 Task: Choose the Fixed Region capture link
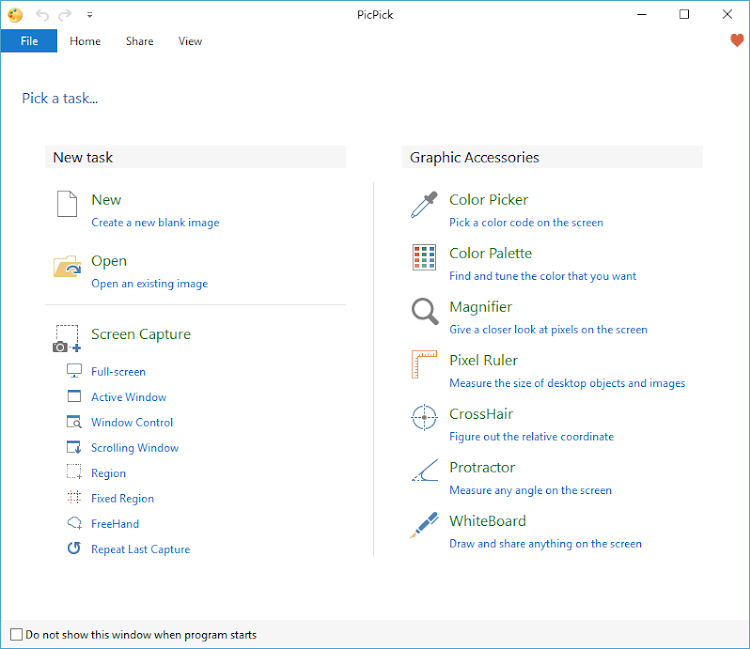(x=122, y=498)
